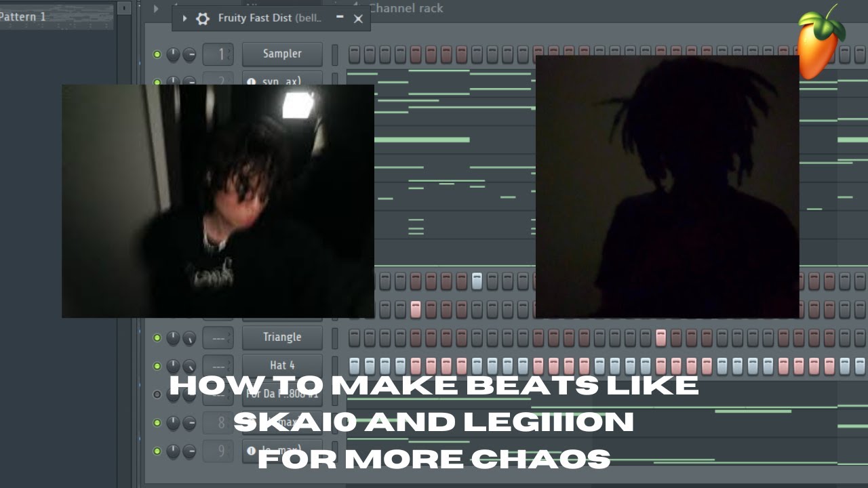Mute channel 8 via its green LED
Screen dimensions: 868x488
[157, 423]
